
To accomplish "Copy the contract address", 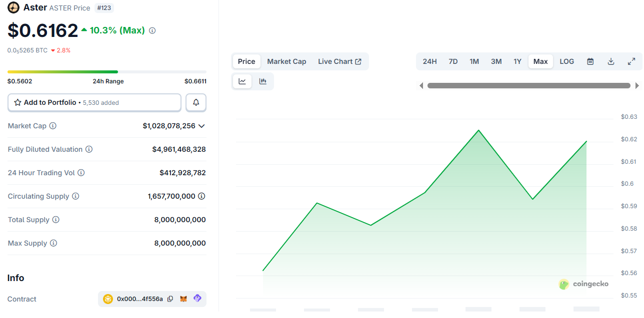I will pyautogui.click(x=170, y=299).
